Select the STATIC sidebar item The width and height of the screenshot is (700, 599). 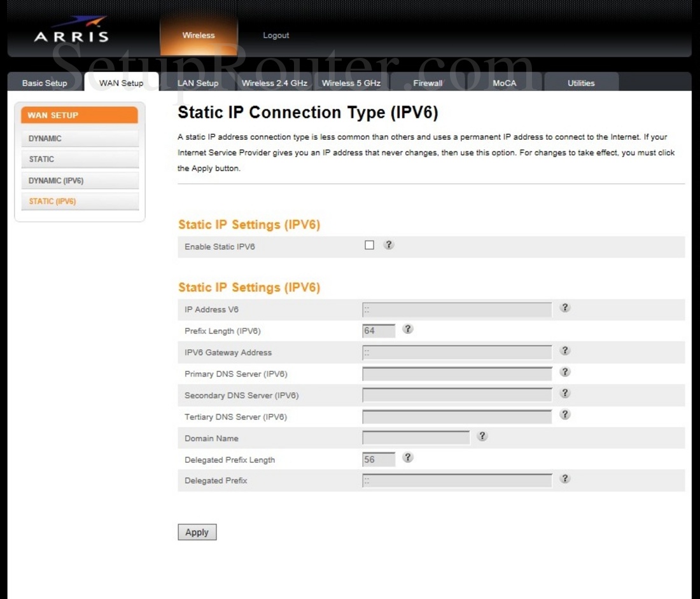click(x=80, y=159)
